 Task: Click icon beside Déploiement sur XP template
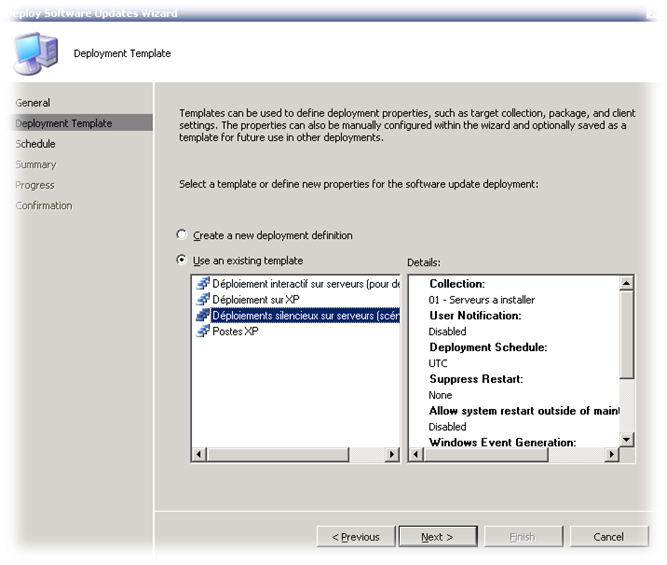click(x=202, y=300)
